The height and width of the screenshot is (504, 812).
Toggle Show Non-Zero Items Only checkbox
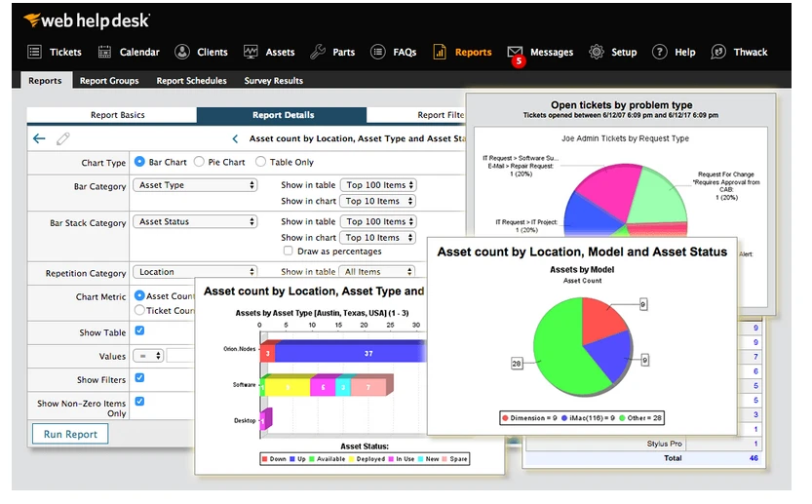139,401
